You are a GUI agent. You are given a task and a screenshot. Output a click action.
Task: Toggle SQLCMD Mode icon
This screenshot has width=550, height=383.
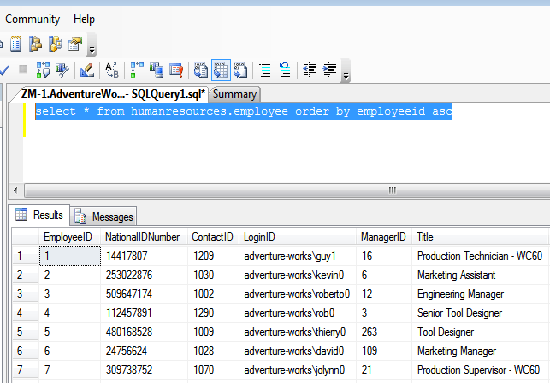point(176,70)
